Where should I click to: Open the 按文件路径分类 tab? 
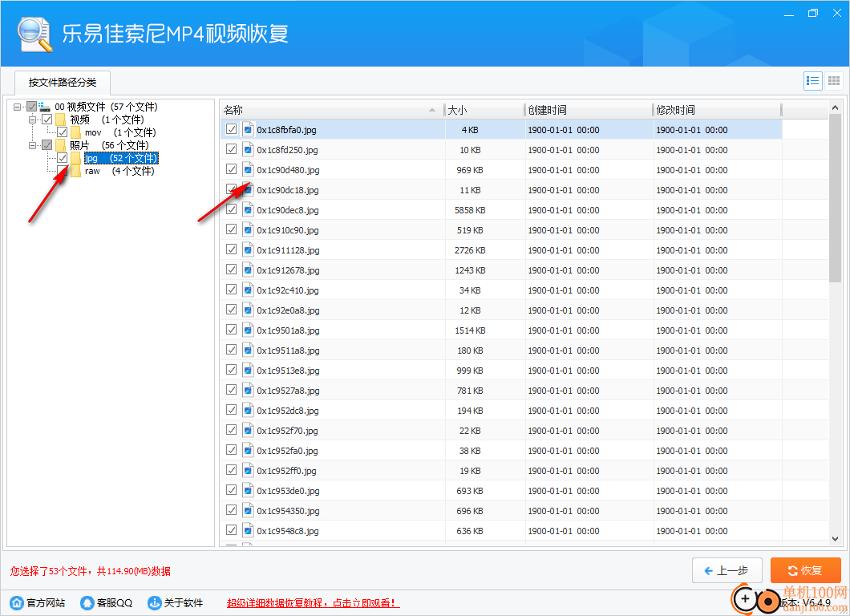pos(63,83)
